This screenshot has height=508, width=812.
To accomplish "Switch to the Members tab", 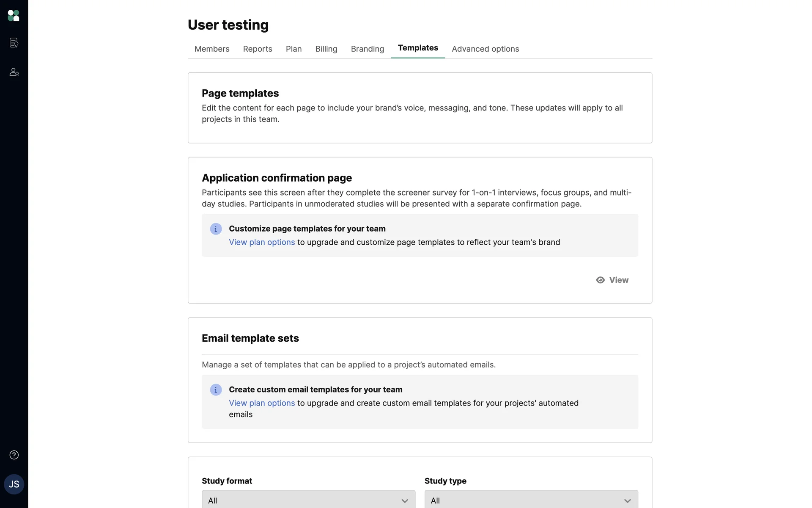I will tap(212, 49).
